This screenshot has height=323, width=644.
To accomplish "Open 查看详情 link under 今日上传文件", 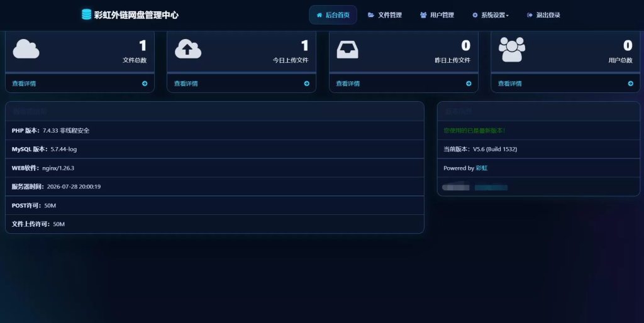I will (186, 84).
